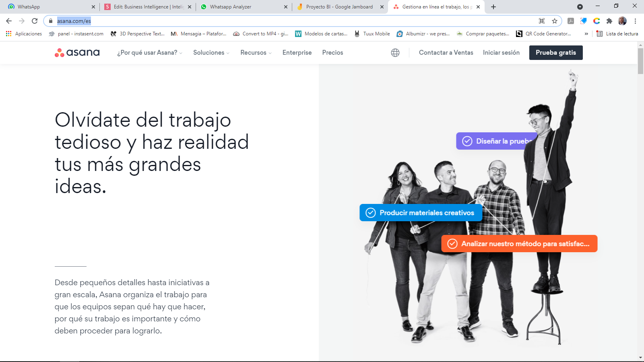644x362 pixels.
Task: Close the WhatsApp tab
Action: click(93, 7)
